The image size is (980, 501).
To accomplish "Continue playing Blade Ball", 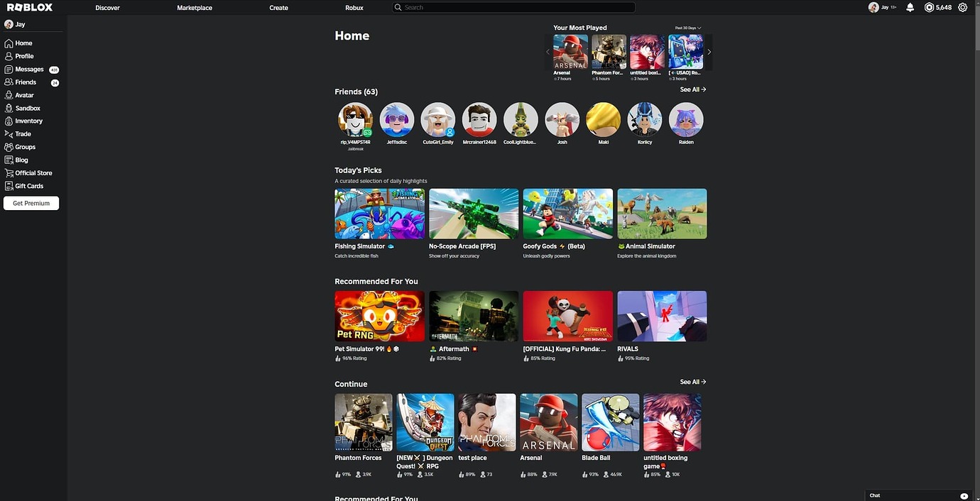I will pyautogui.click(x=611, y=423).
